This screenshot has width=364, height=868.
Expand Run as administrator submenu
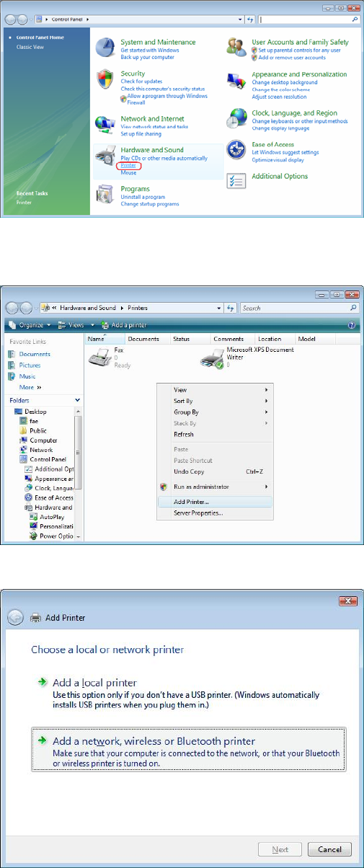coord(215,487)
